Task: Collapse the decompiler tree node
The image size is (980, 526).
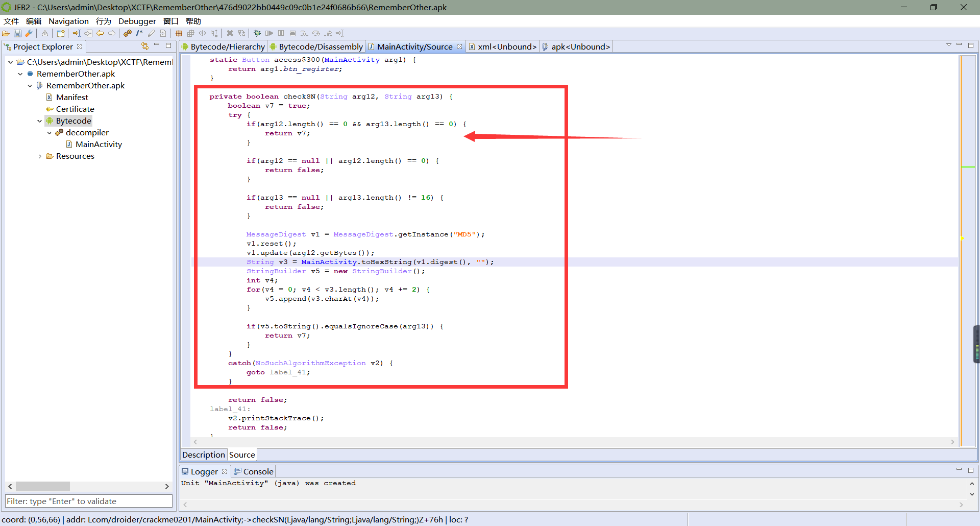Action: pyautogui.click(x=49, y=132)
